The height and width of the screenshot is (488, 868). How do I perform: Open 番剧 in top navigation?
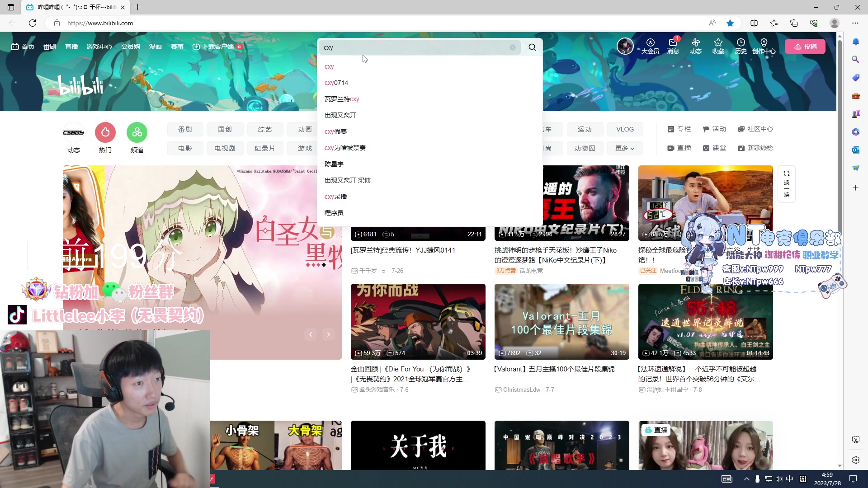50,47
